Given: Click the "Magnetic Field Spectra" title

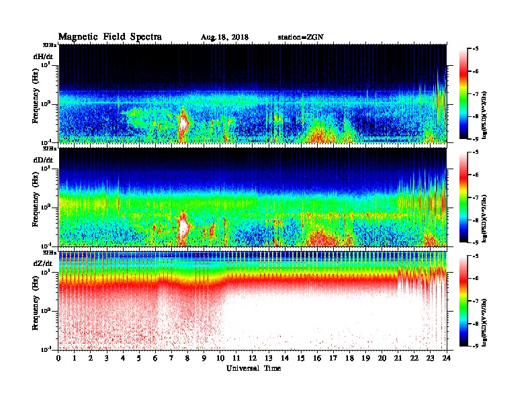Looking at the screenshot, I should (110, 37).
